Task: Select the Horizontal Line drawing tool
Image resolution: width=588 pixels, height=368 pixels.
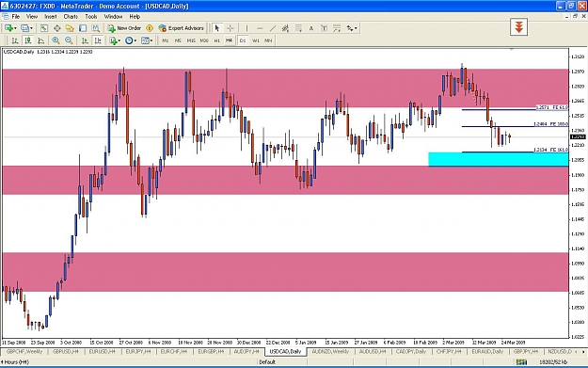Action: pyautogui.click(x=260, y=28)
